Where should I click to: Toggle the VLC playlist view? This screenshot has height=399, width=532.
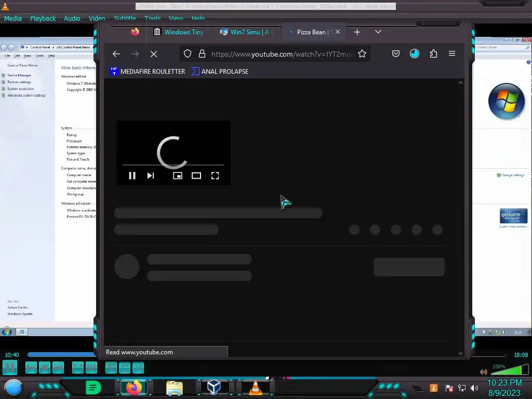coord(111,368)
